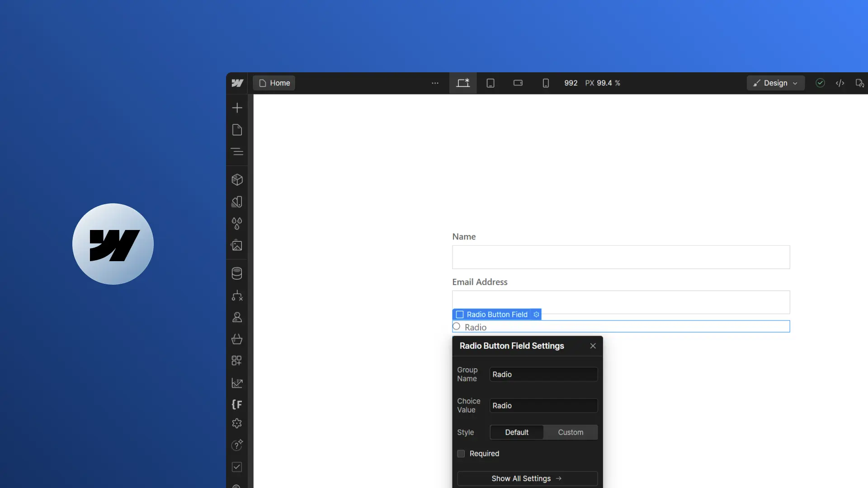868x488 pixels.
Task: Open the Navigator panel
Action: [x=237, y=152]
